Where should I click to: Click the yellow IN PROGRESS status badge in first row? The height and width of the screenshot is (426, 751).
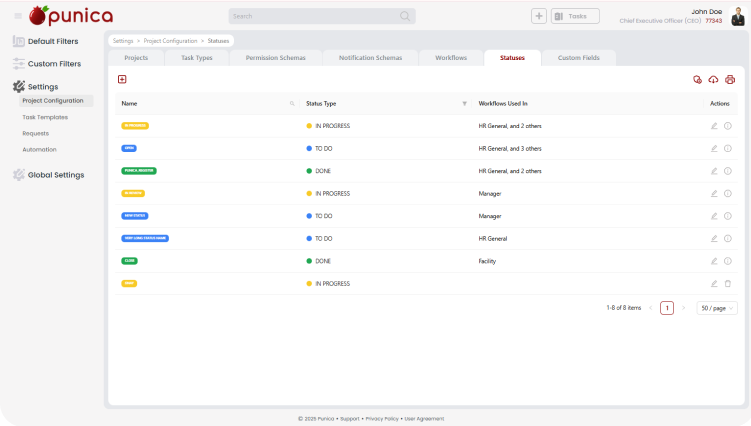pos(135,126)
